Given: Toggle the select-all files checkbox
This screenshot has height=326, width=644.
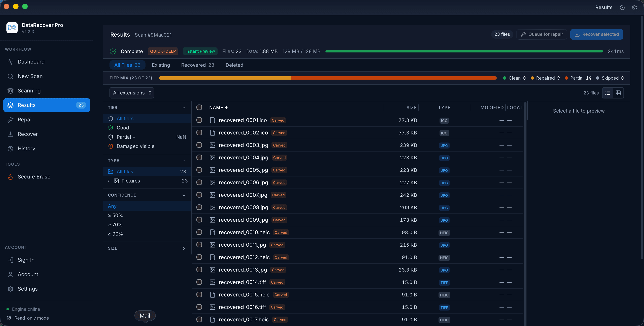Looking at the screenshot, I should pyautogui.click(x=199, y=107).
